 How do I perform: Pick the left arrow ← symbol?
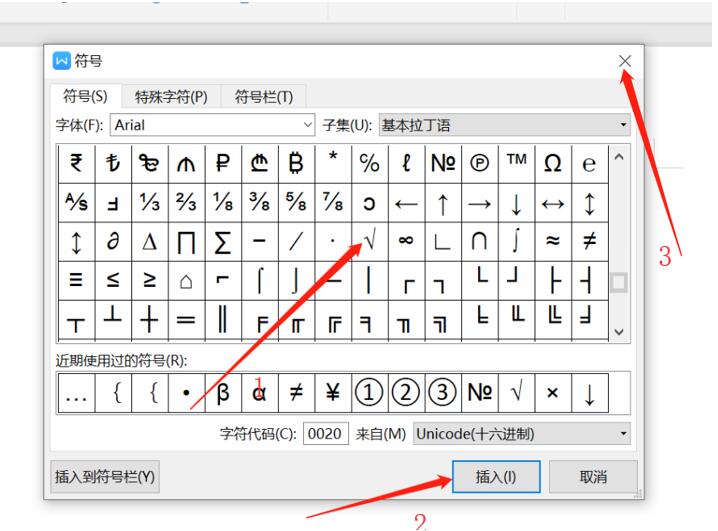click(406, 203)
